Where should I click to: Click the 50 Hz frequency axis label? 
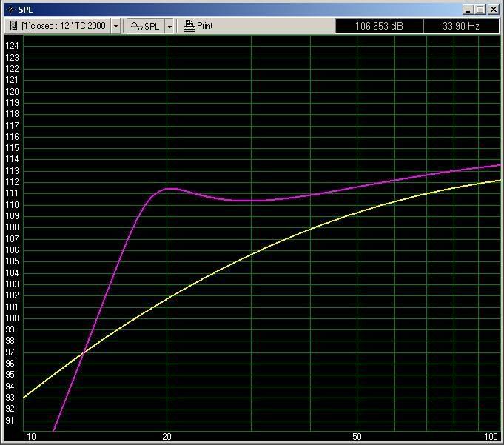pos(357,437)
